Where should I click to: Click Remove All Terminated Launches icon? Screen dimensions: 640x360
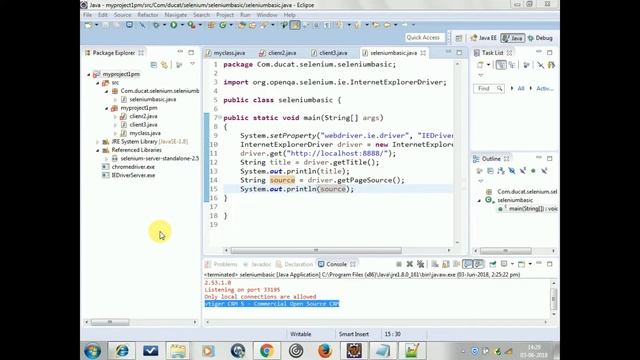(x=420, y=264)
